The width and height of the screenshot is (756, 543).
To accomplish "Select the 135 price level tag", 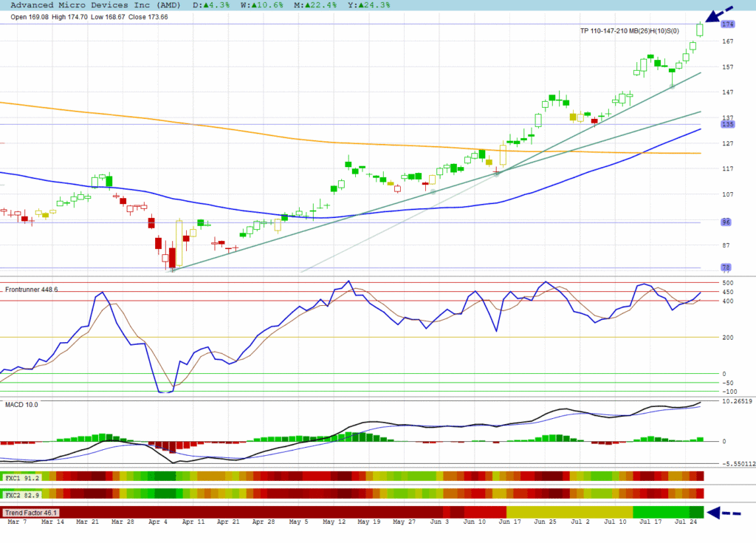I will point(727,125).
